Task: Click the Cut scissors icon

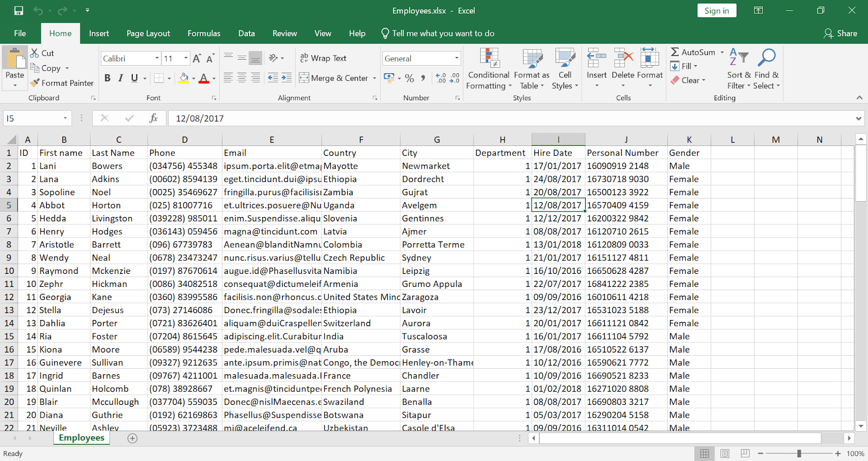Action: click(x=35, y=53)
